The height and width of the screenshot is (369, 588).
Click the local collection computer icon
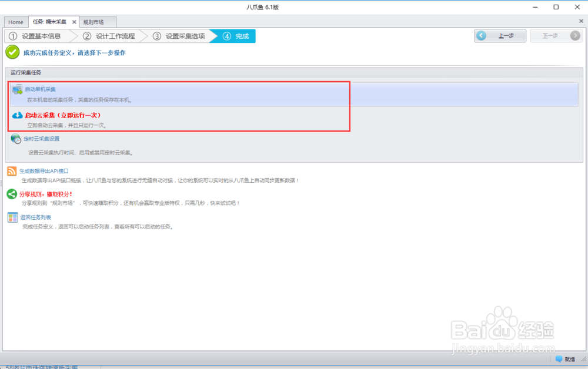[x=17, y=89]
